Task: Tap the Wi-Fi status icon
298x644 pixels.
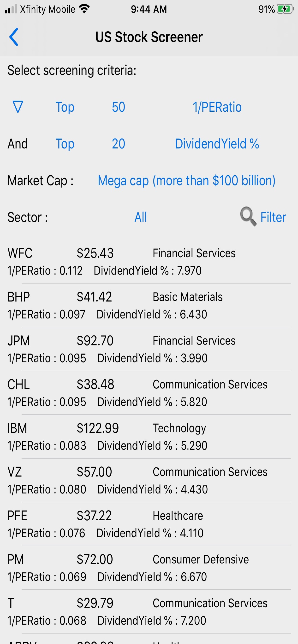Action: (84, 9)
